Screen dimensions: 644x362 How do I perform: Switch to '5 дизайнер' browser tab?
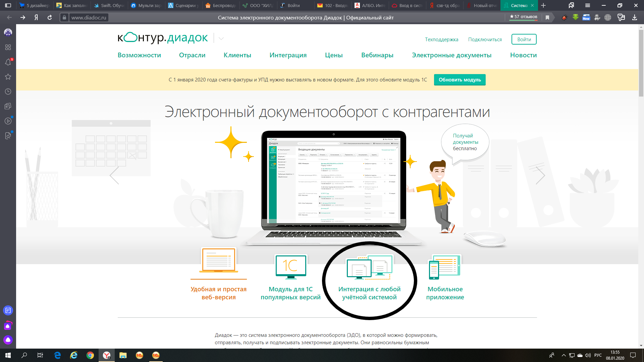coord(34,5)
